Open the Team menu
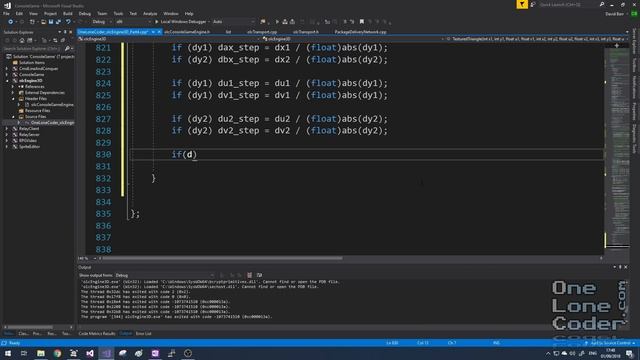Screen dimensions: 640x360 point(102,13)
